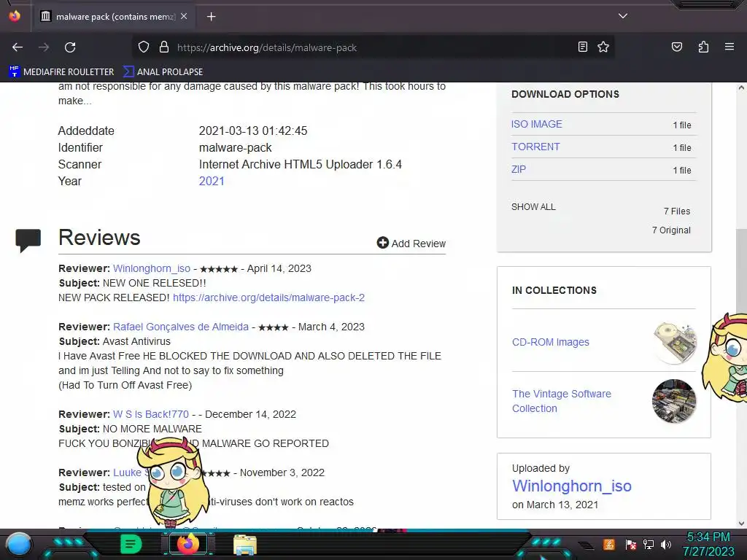
Task: Open reviewer Winlonghorn_iso profile link
Action: pyautogui.click(x=152, y=268)
